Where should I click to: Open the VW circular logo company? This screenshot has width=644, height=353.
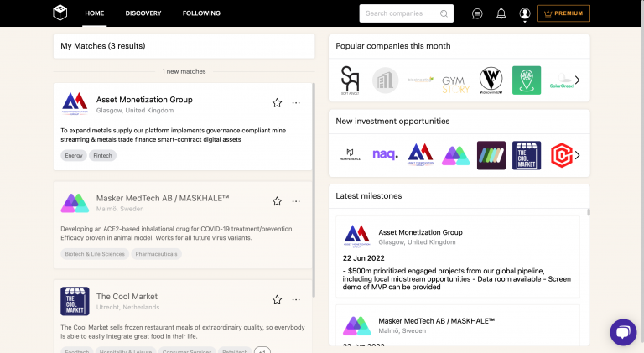pyautogui.click(x=491, y=80)
